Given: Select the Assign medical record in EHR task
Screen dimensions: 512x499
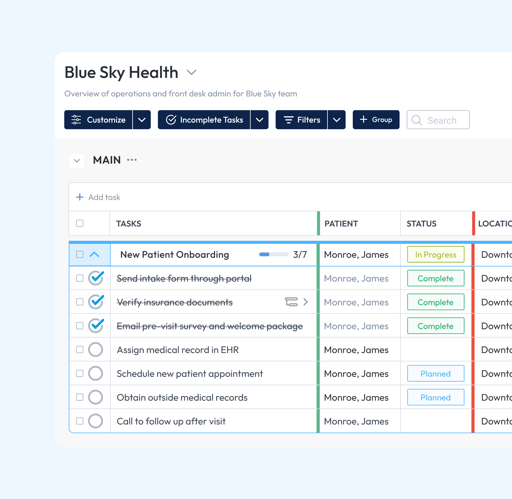Looking at the screenshot, I should [178, 350].
